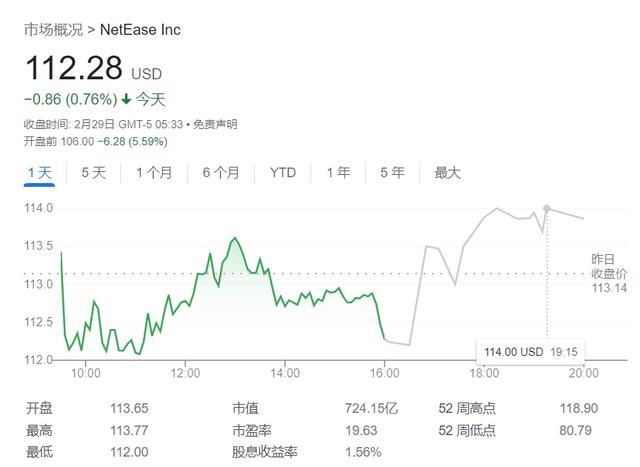
Task: Switch to the 1年 chart view
Action: 338,173
